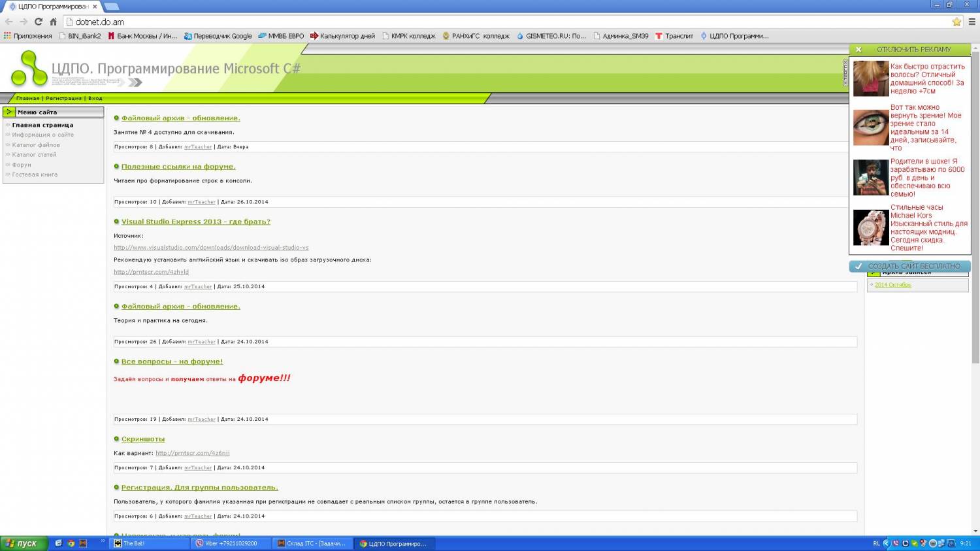Open Регистрация. Для группы пользователь post
This screenshot has width=980, height=551.
coord(199,488)
